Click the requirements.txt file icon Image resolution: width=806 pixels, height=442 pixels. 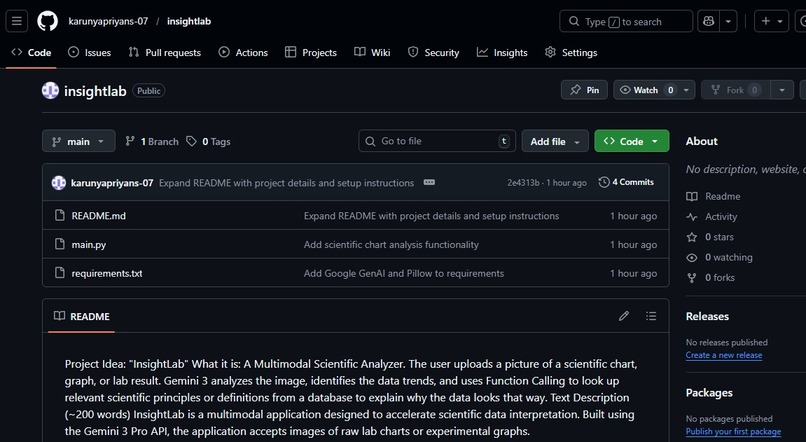(60, 272)
